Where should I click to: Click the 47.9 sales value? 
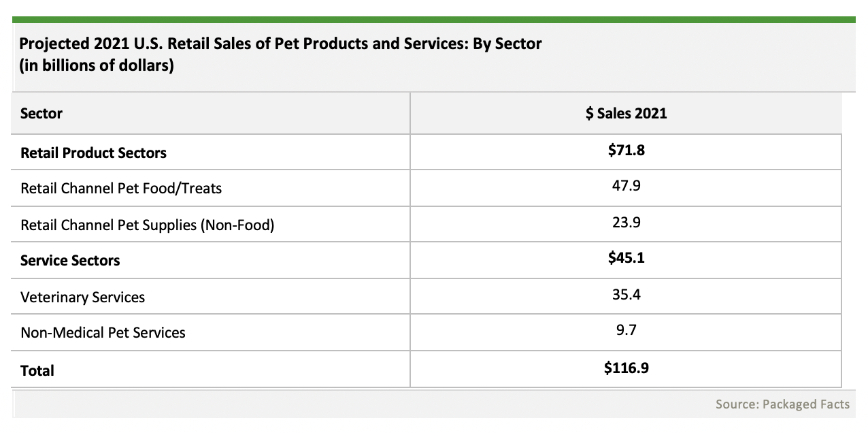click(x=626, y=187)
